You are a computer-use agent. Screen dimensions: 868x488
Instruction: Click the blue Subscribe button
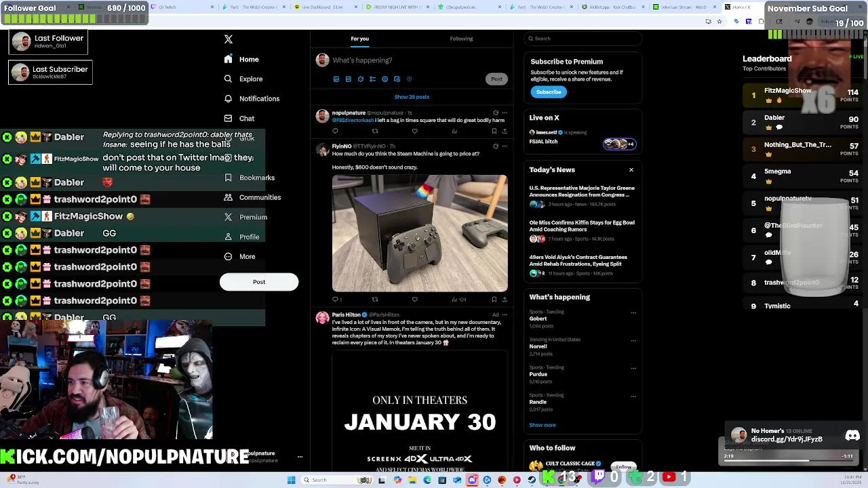549,92
